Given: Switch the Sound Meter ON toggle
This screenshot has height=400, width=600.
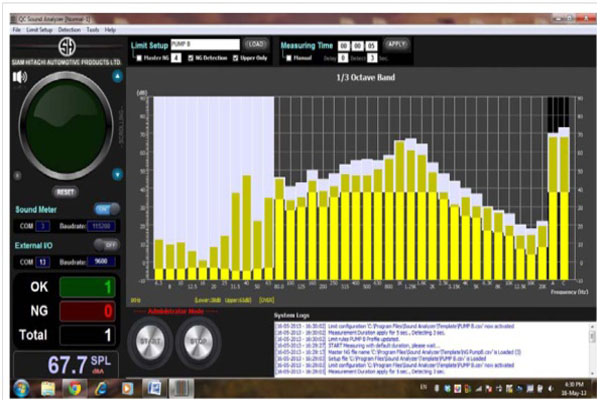Looking at the screenshot, I should [x=102, y=209].
